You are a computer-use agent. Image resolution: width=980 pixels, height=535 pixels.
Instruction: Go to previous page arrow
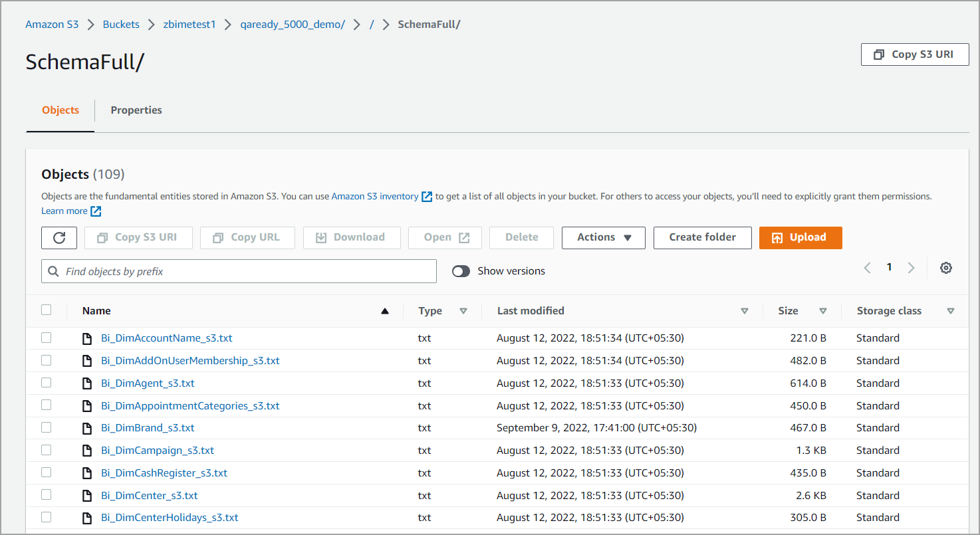click(867, 268)
